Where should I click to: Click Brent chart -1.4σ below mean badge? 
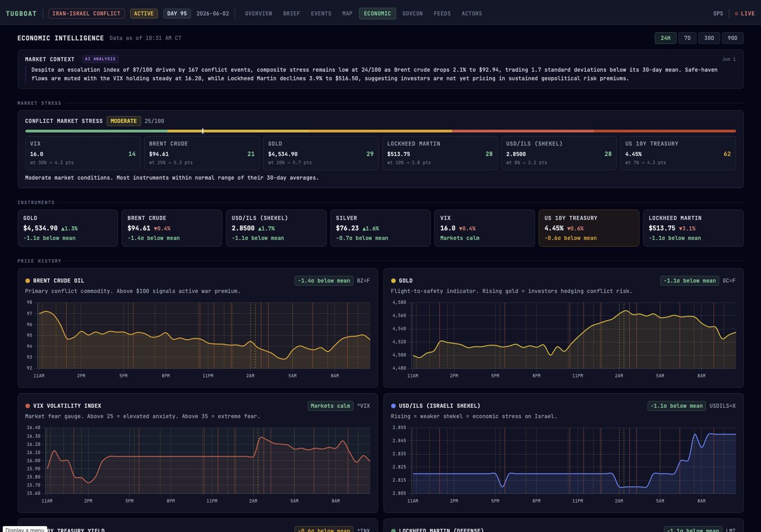[324, 281]
